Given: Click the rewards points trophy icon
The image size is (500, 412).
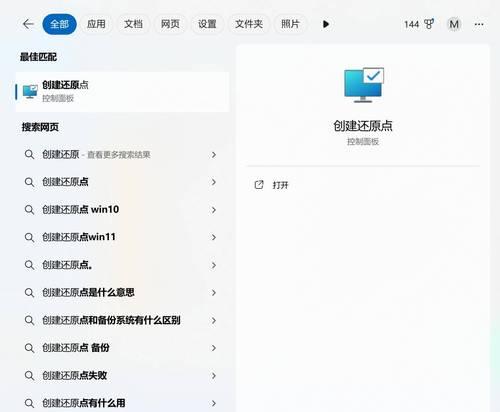Looking at the screenshot, I should click(429, 24).
